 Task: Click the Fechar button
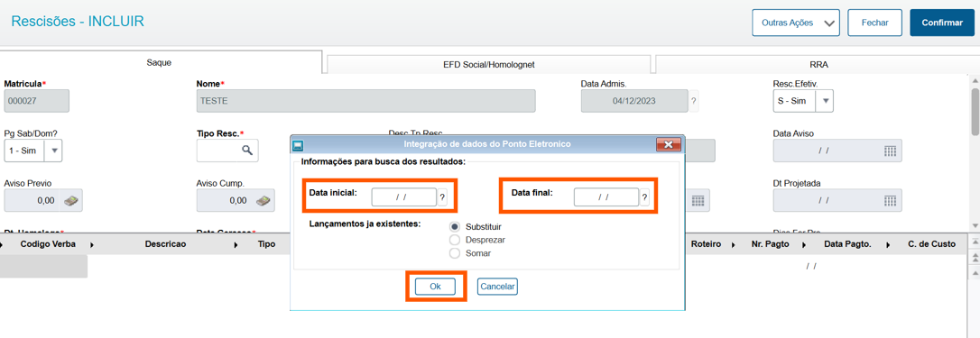(x=875, y=23)
